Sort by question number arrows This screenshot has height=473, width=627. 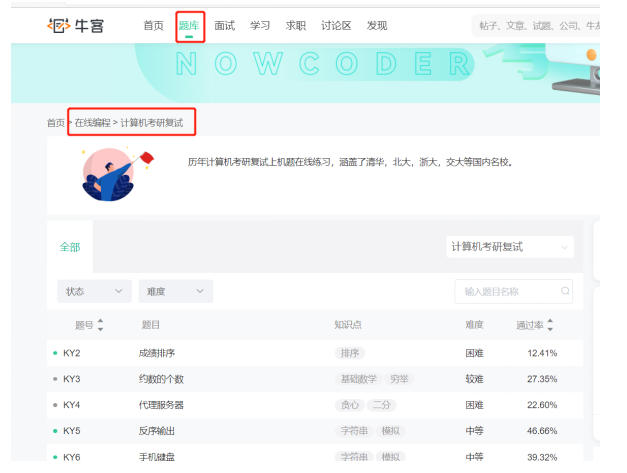coord(100,325)
